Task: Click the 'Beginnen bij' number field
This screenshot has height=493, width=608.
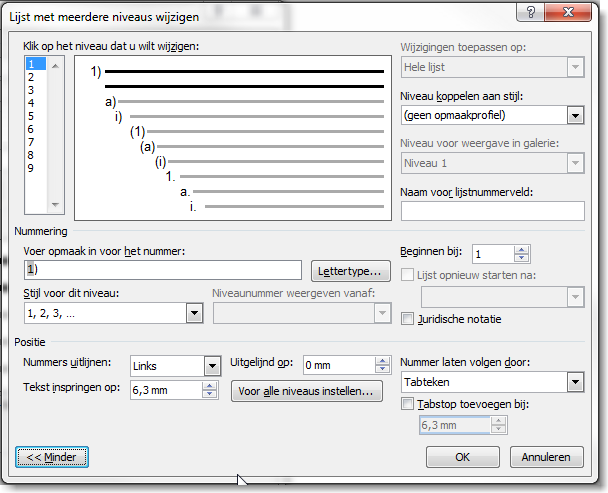Action: [x=493, y=254]
